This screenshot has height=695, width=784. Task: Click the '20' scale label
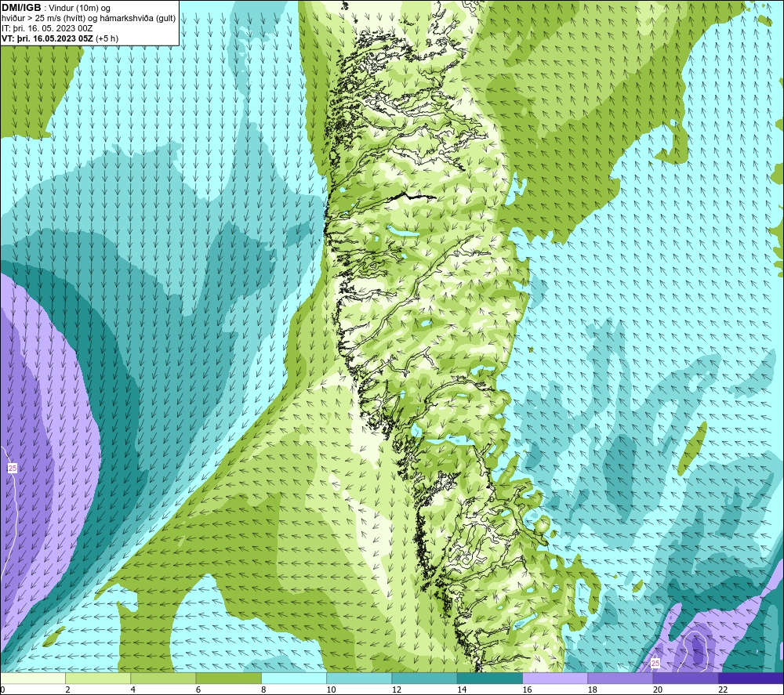[x=658, y=690]
